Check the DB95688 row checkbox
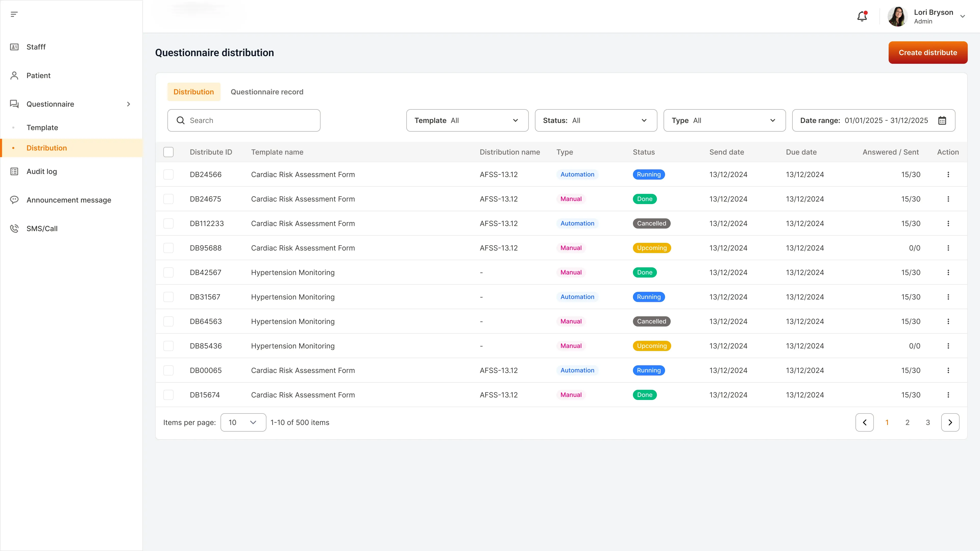 (x=168, y=248)
